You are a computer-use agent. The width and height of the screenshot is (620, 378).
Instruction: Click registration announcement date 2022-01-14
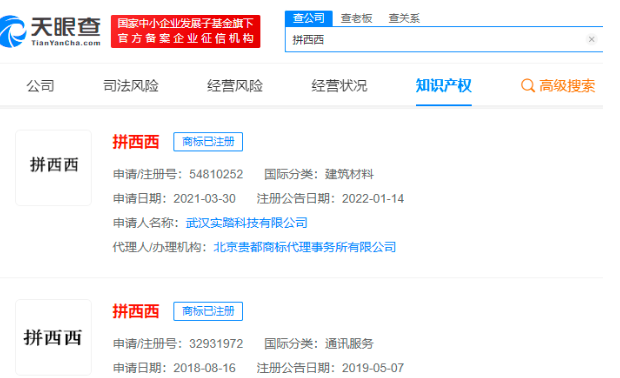tap(373, 198)
